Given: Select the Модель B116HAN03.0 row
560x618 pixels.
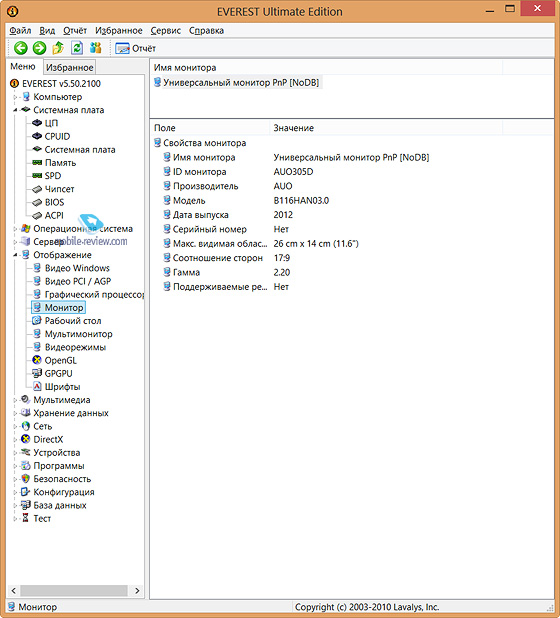Looking at the screenshot, I should pyautogui.click(x=352, y=201).
